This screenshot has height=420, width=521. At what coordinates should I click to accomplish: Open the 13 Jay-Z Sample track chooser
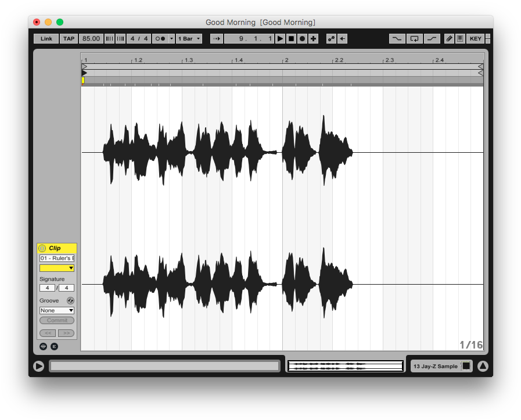tap(437, 366)
